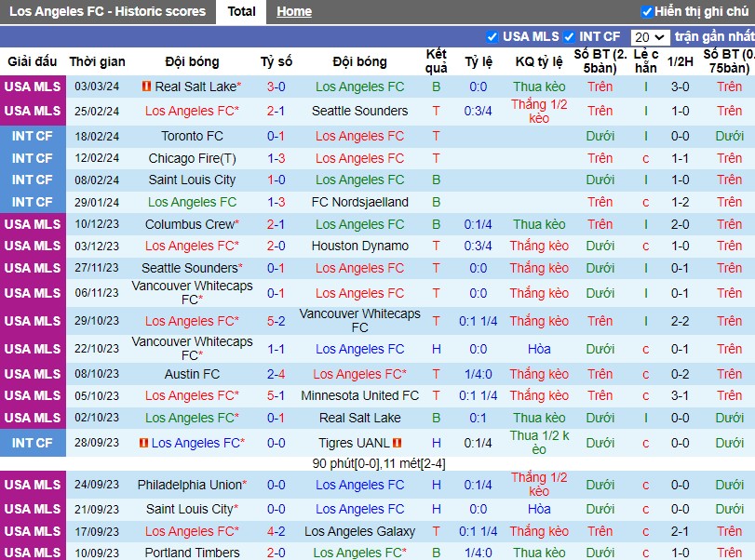Image resolution: width=755 pixels, height=560 pixels.
Task: Select the INT CF league cell dated 28/09/23
Action: [33, 443]
